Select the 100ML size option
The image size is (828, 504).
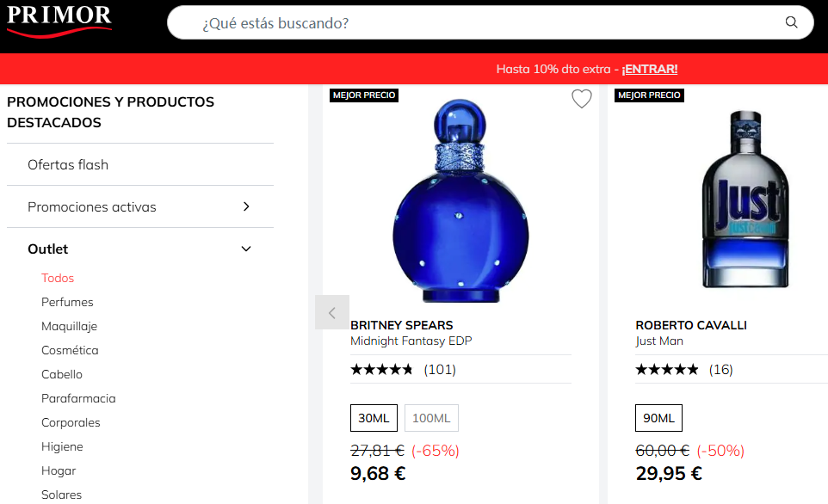click(x=430, y=418)
